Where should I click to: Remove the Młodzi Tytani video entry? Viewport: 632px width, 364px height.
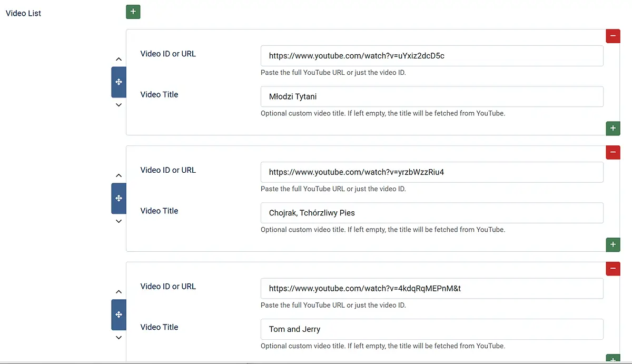click(613, 36)
